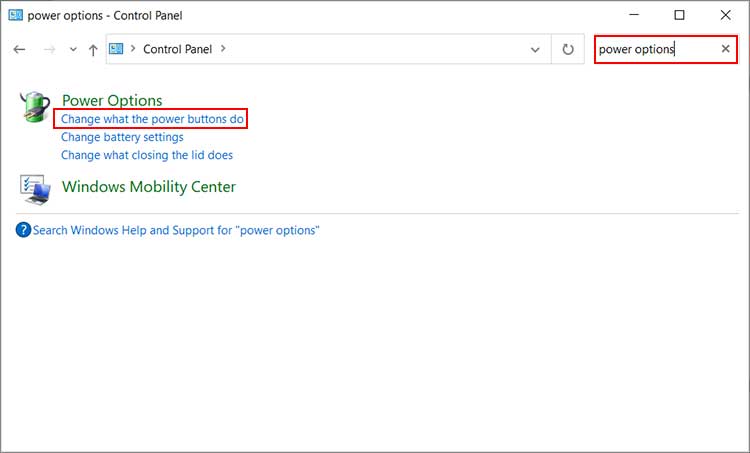Open Windows Mobility Center heading link
Screen dimensions: 750x453
[148, 187]
